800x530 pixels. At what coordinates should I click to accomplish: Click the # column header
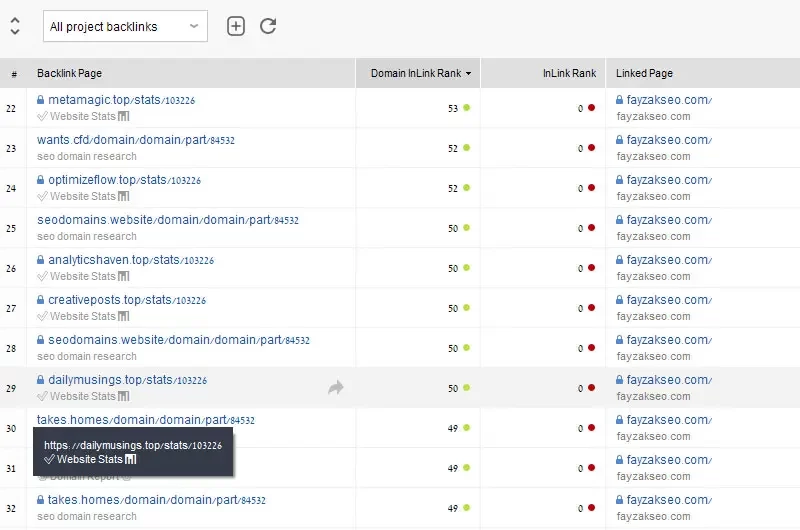14,73
